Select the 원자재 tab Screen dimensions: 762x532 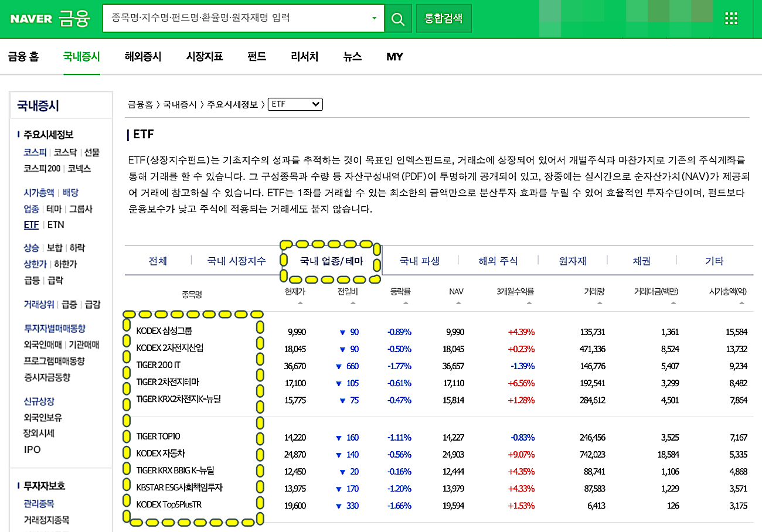point(573,261)
